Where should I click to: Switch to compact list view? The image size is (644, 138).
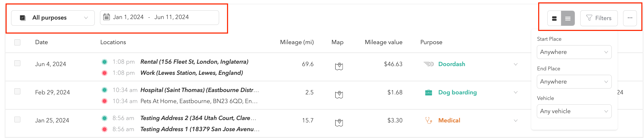568,18
